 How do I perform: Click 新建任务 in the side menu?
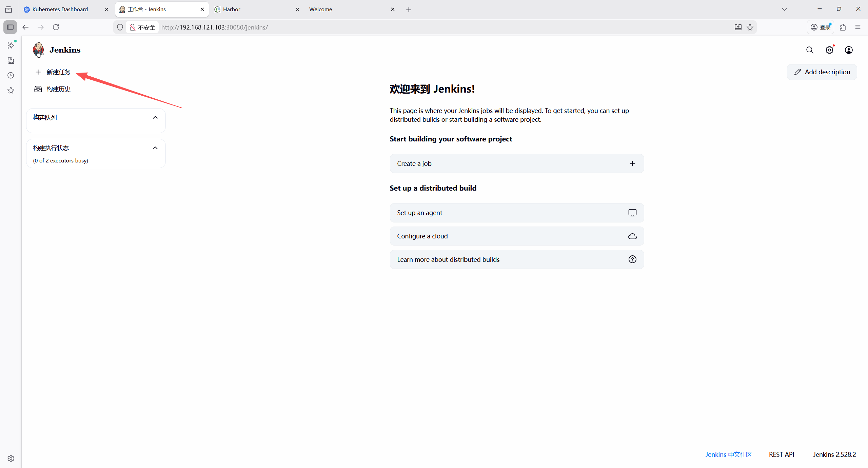point(58,72)
